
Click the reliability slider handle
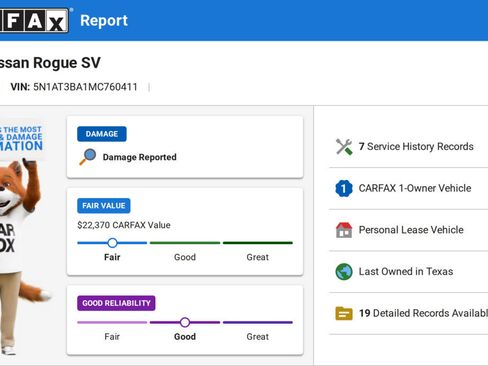[x=185, y=322]
